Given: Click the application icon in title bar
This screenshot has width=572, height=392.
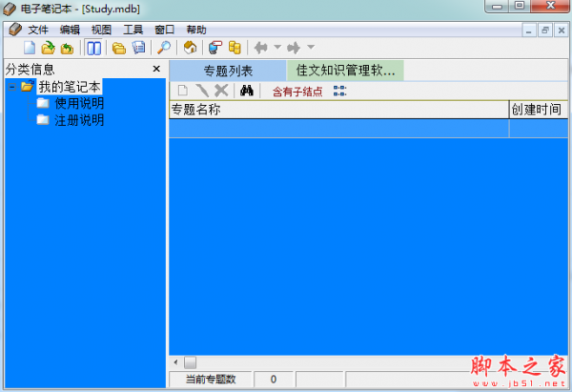Looking at the screenshot, I should click(x=10, y=9).
